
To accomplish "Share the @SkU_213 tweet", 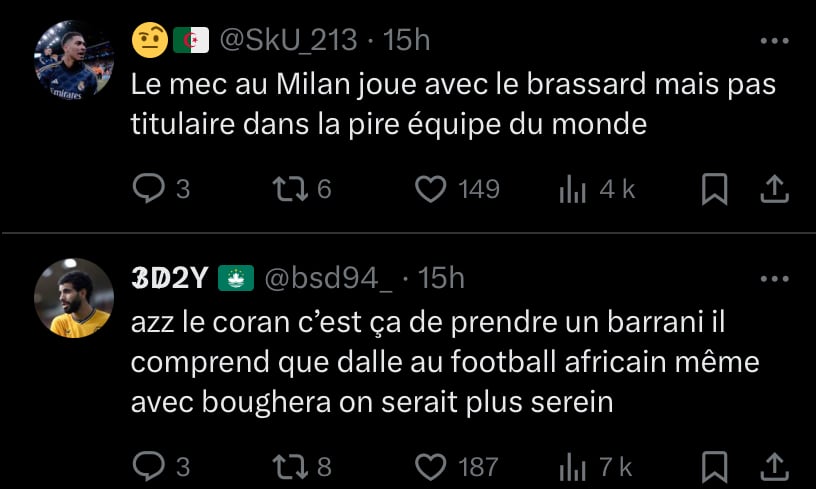I will coord(775,189).
